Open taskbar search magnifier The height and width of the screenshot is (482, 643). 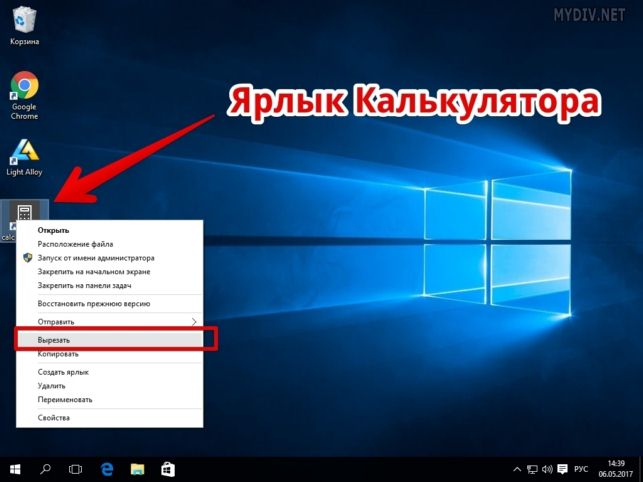tap(46, 469)
